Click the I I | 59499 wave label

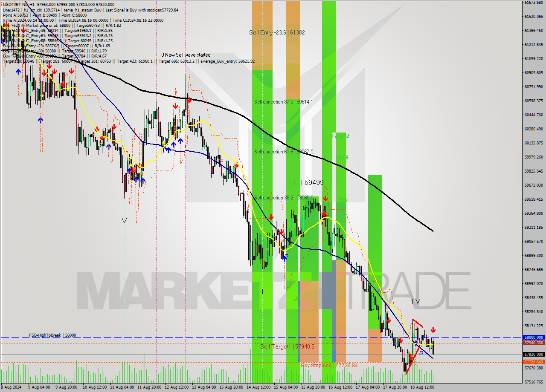pyautogui.click(x=308, y=182)
